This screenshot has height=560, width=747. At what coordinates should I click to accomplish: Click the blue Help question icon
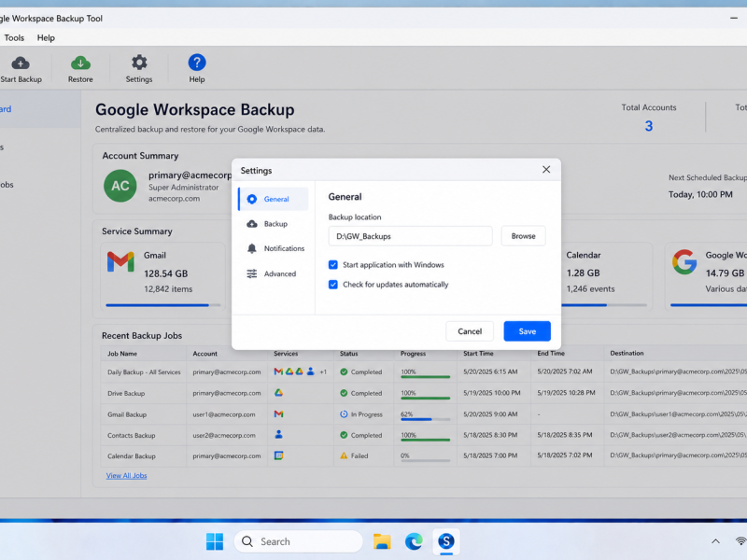point(197,63)
